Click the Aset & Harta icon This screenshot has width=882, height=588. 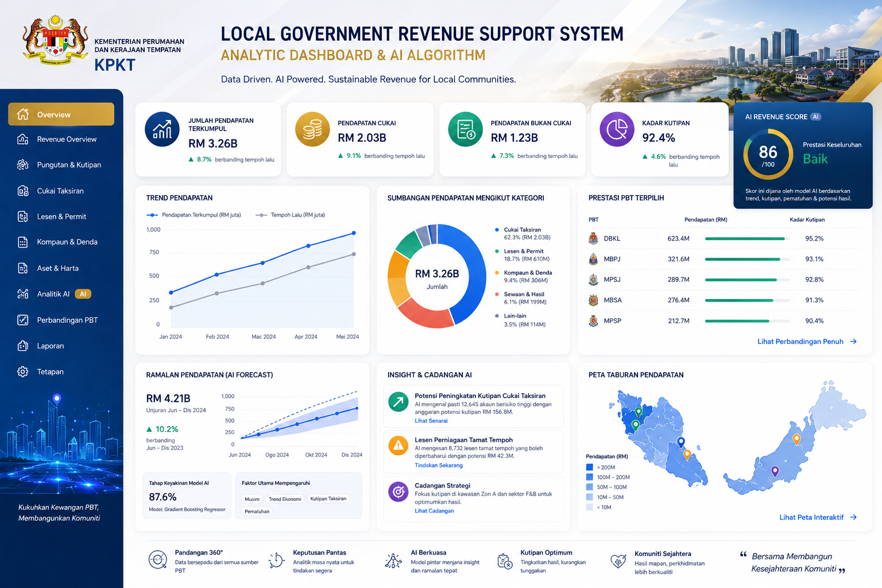[x=23, y=268]
